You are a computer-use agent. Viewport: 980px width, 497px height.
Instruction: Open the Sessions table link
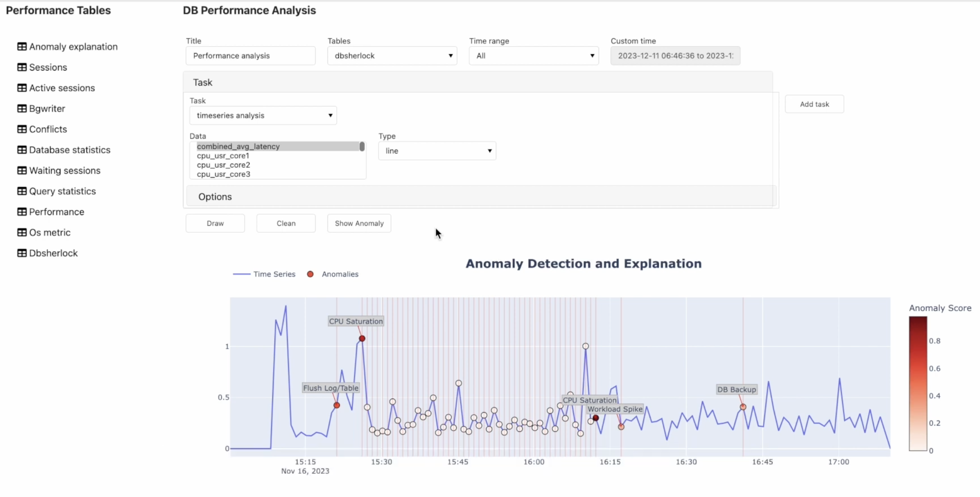tap(48, 67)
